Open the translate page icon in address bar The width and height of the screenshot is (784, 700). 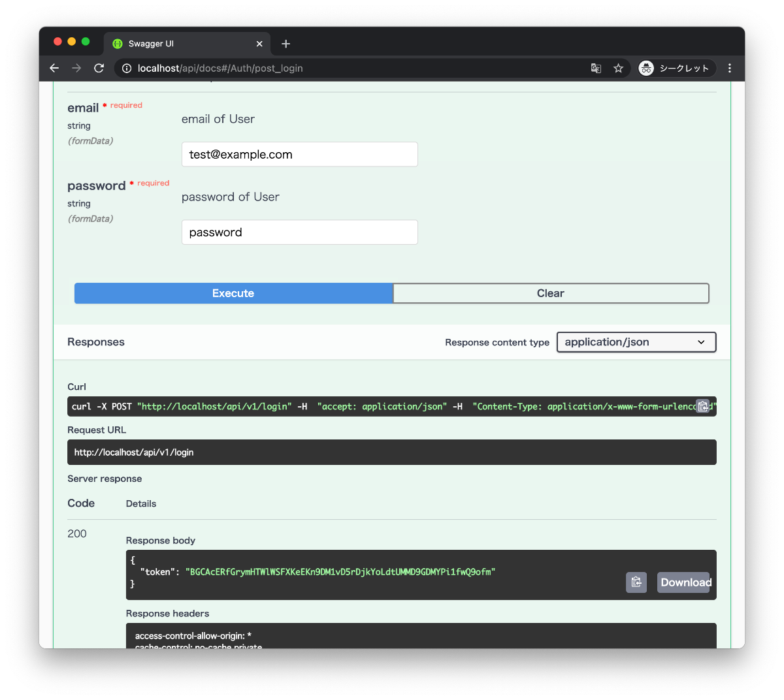coord(596,68)
